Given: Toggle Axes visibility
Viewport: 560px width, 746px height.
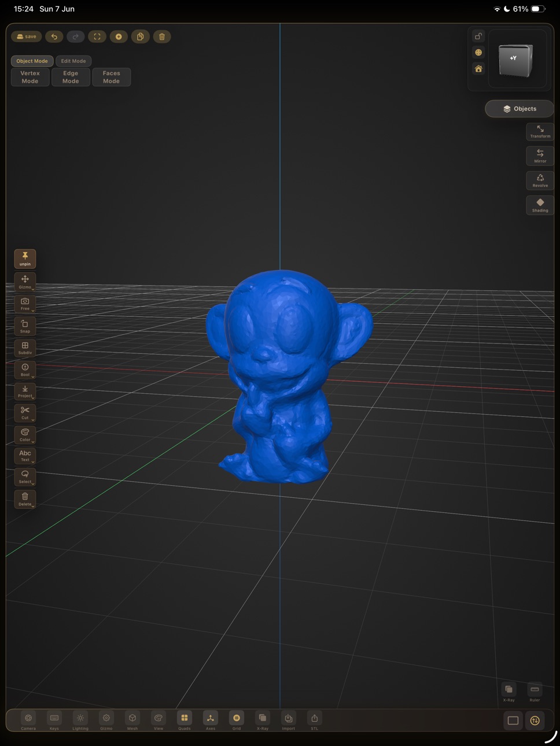Looking at the screenshot, I should [x=211, y=720].
